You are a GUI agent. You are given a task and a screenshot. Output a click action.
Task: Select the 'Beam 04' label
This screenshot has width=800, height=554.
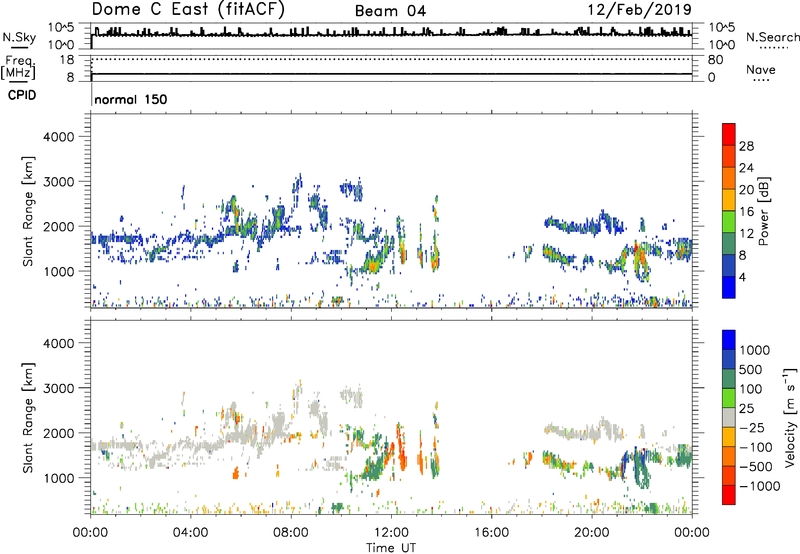tap(390, 11)
